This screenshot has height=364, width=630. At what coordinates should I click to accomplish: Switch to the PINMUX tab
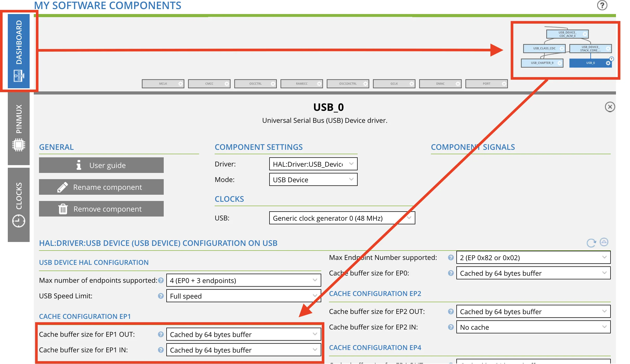[19, 129]
